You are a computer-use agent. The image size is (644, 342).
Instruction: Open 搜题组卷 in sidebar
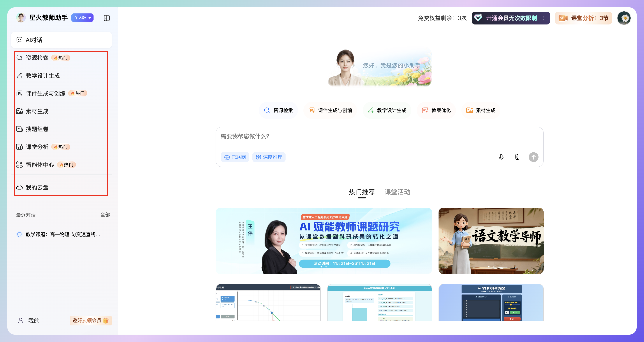click(37, 129)
